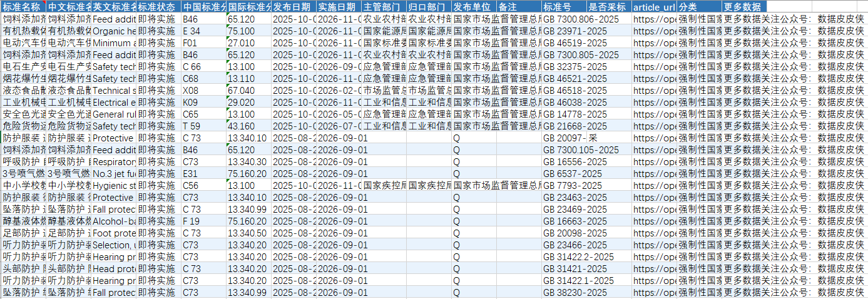Click the ICS code cell 13.340.50
Screen dimensions: 868x299
click(248, 233)
